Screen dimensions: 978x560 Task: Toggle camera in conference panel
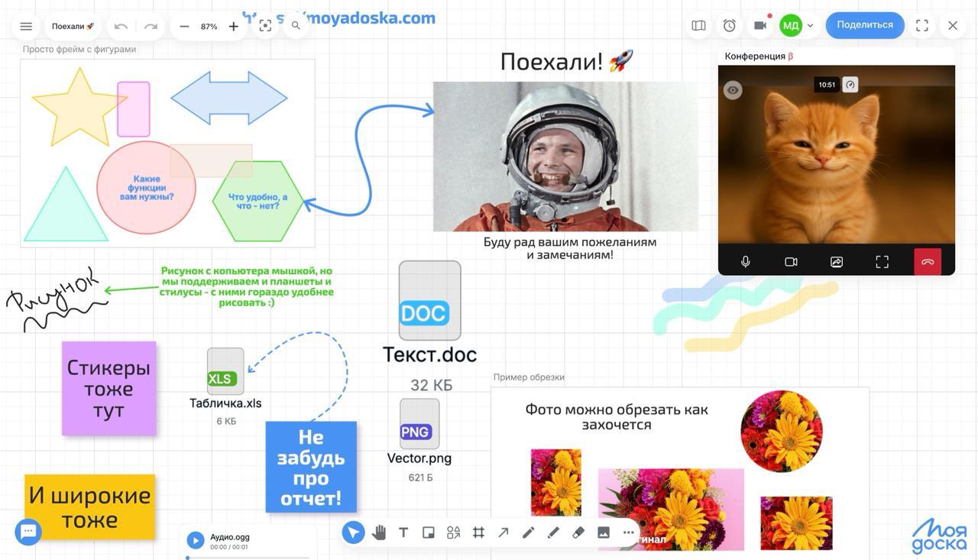point(791,262)
